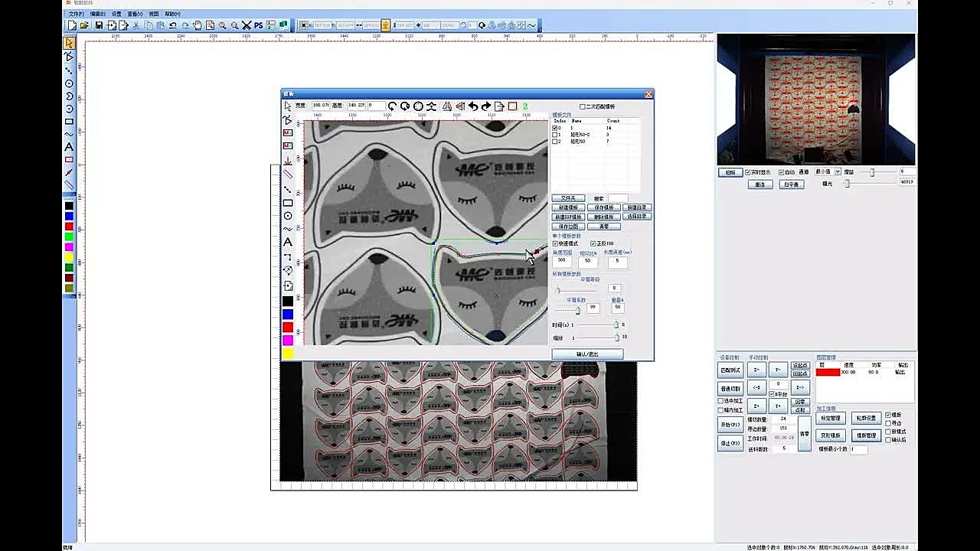Select the blue color swatch in template dialog

click(x=288, y=315)
